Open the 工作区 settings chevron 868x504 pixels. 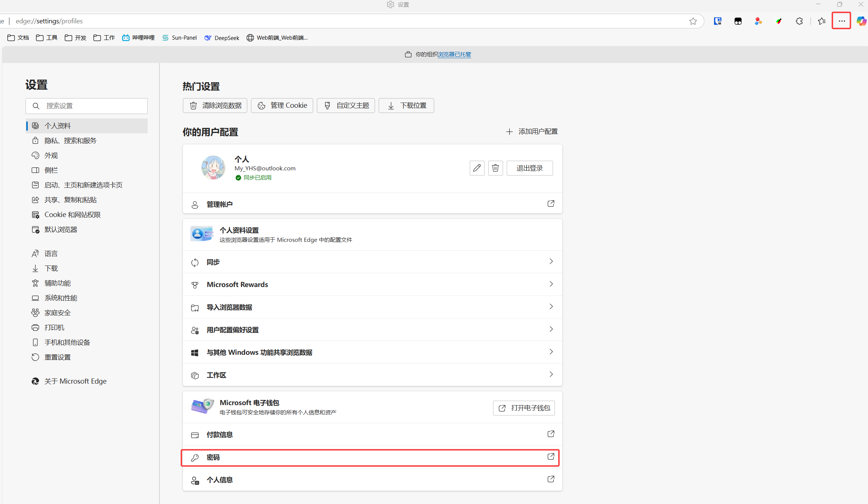click(551, 374)
